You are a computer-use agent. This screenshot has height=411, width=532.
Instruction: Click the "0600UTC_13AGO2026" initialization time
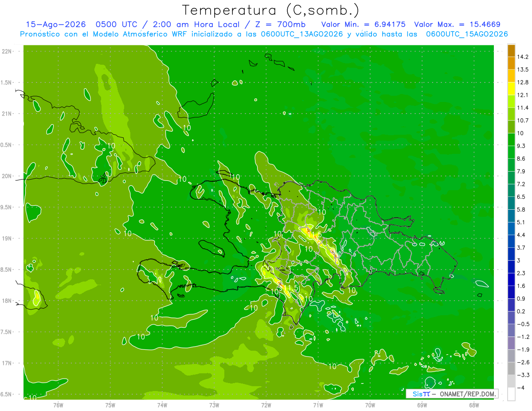[301, 34]
